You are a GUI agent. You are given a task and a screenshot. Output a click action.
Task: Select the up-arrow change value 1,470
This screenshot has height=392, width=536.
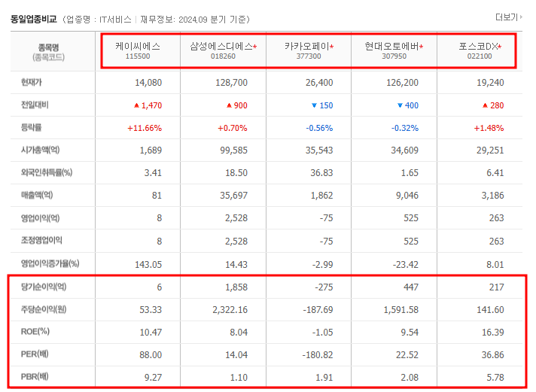point(148,105)
